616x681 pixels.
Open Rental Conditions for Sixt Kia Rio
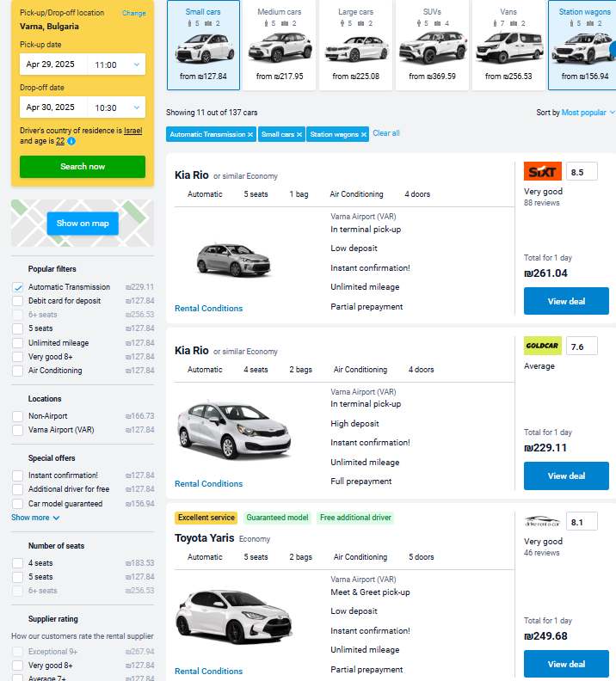coord(208,309)
